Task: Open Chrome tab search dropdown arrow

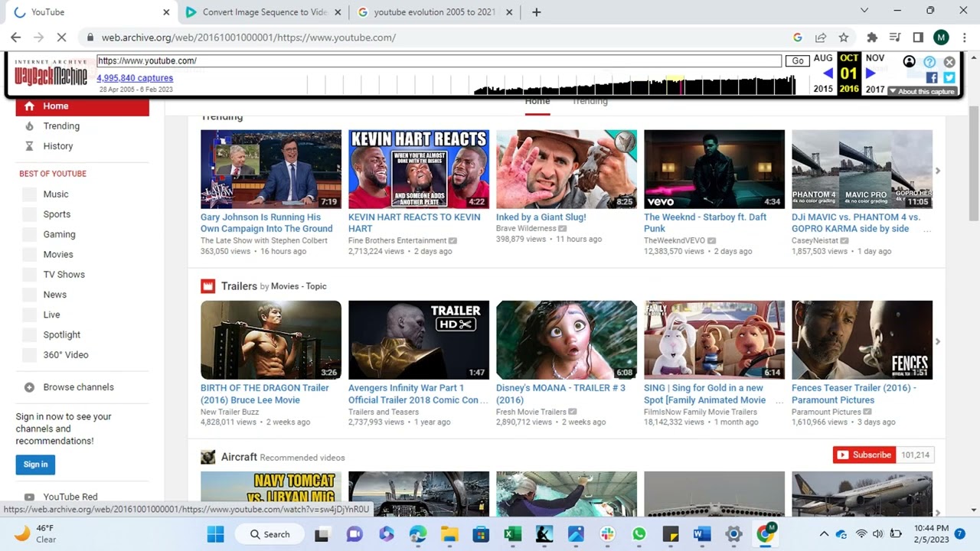Action: coord(864,11)
